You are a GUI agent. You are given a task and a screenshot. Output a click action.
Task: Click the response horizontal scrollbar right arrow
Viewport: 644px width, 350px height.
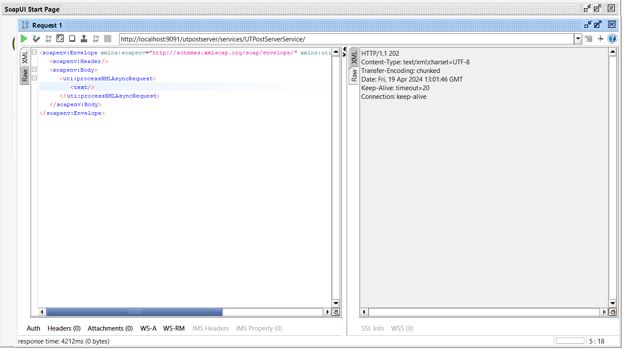pyautogui.click(x=604, y=312)
